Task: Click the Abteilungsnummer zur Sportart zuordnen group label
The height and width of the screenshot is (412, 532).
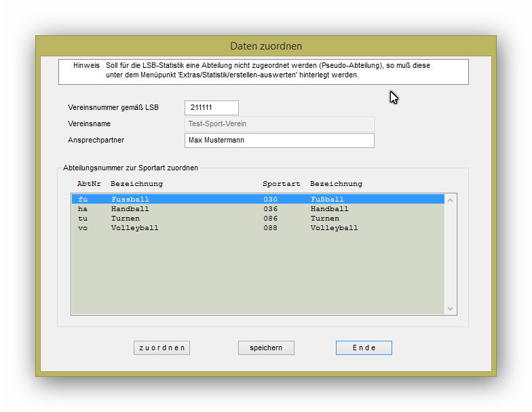Action: [x=130, y=168]
